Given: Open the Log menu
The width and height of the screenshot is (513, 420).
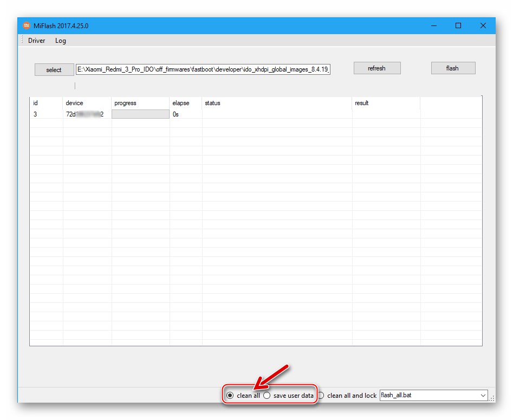Looking at the screenshot, I should [61, 41].
